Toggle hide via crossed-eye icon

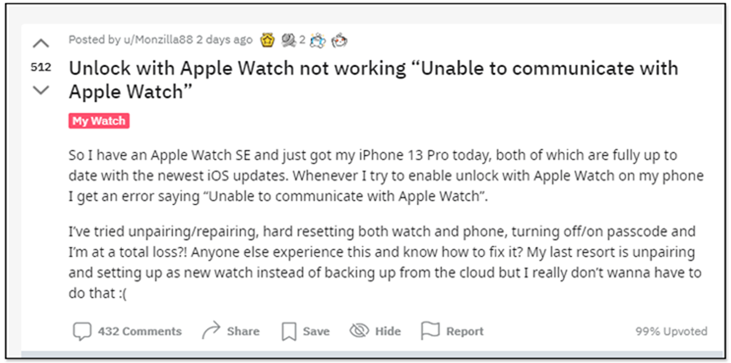click(359, 331)
